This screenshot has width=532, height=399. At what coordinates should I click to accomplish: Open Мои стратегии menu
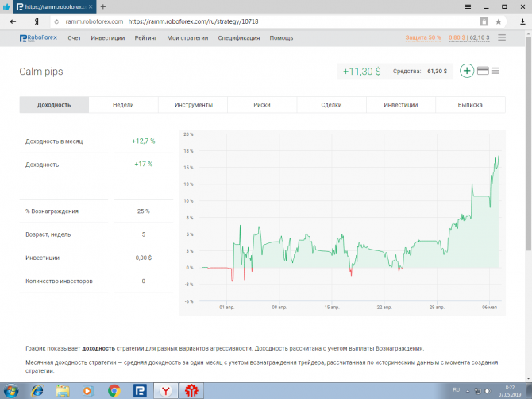click(187, 38)
